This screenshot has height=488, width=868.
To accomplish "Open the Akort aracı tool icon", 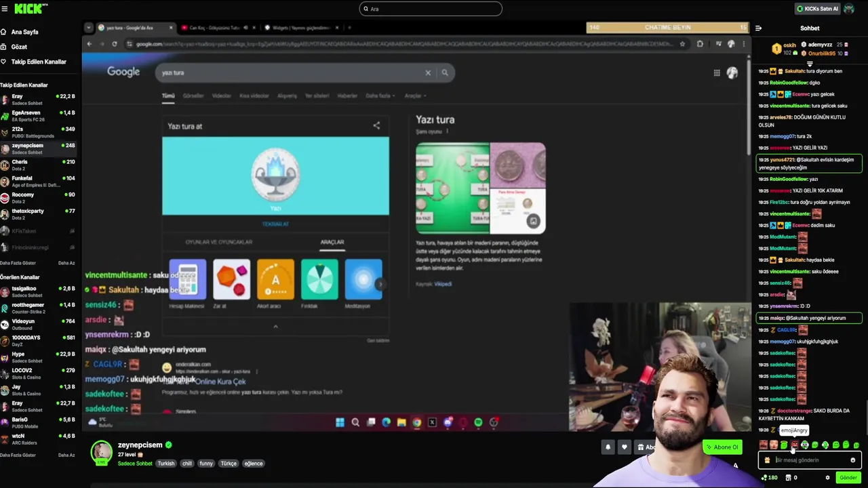I will coord(275,279).
